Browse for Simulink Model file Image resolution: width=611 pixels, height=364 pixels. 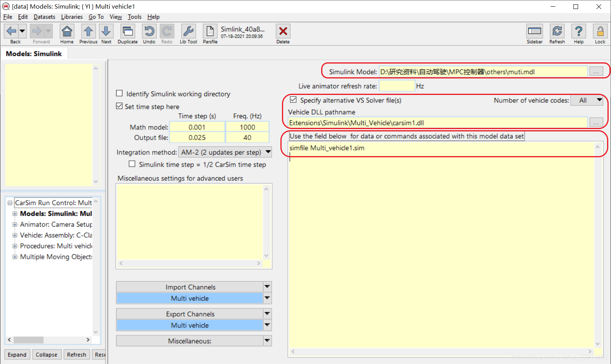click(x=596, y=72)
